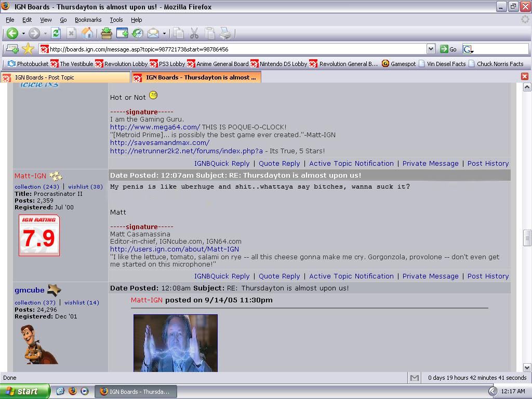Open the Go menu
Screen dimensions: 532x399
point(63,20)
